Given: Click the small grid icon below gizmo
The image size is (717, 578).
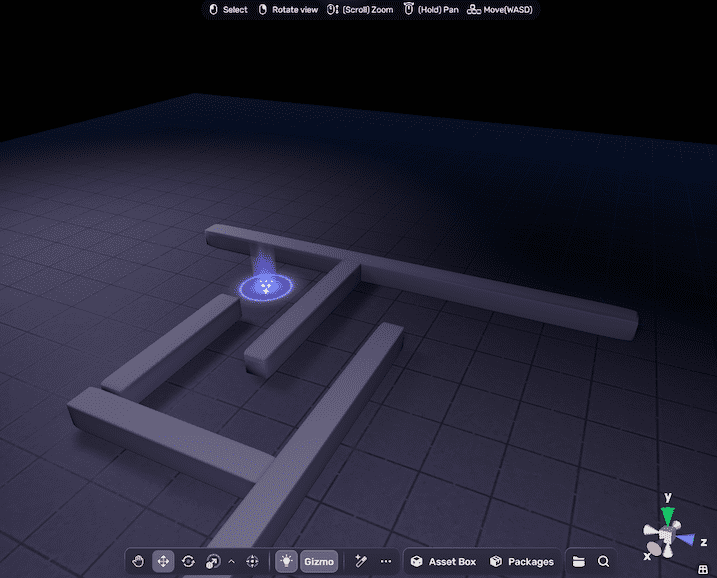Looking at the screenshot, I should tap(703, 569).
